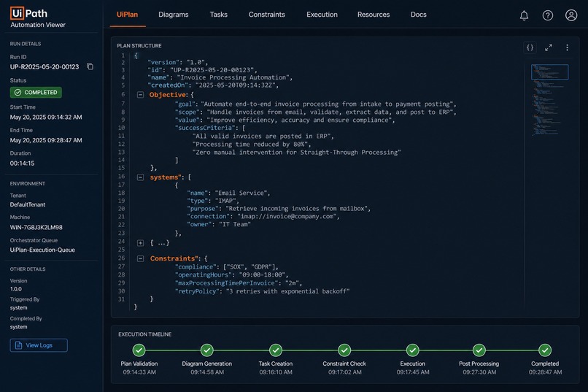Viewport: 588px width, 392px height.
Task: Click the Plan Validation checkmark step
Action: 139,350
